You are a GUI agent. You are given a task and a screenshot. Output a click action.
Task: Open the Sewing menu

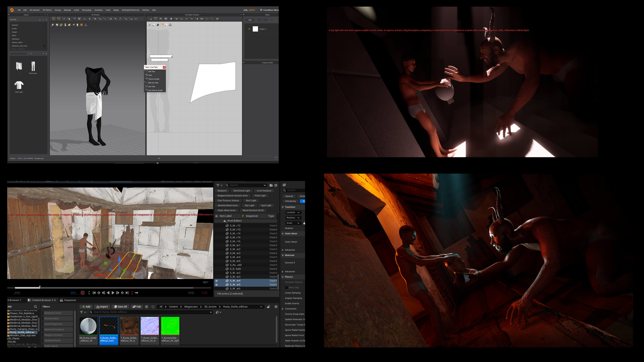[58, 10]
